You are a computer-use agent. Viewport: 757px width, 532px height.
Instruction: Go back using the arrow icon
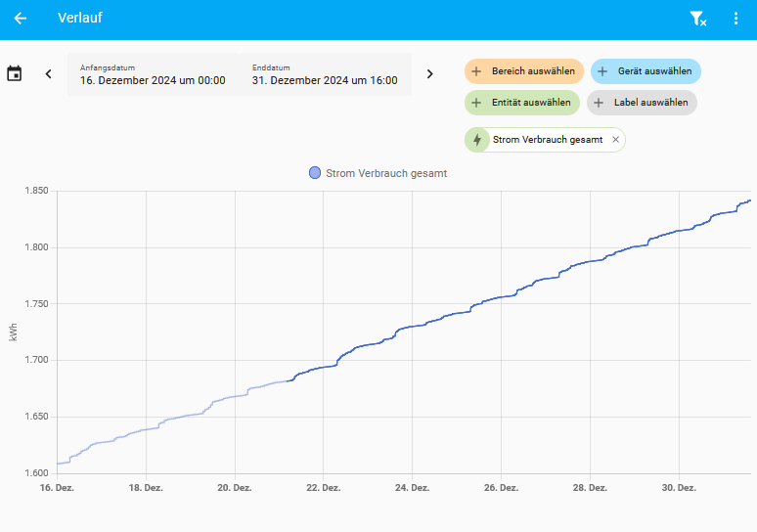[x=21, y=19]
